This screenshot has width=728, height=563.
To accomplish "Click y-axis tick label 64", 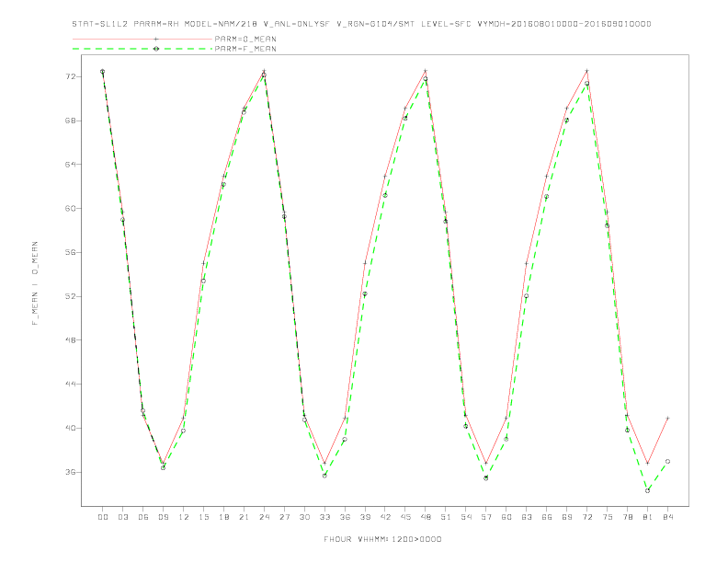I will [x=70, y=165].
